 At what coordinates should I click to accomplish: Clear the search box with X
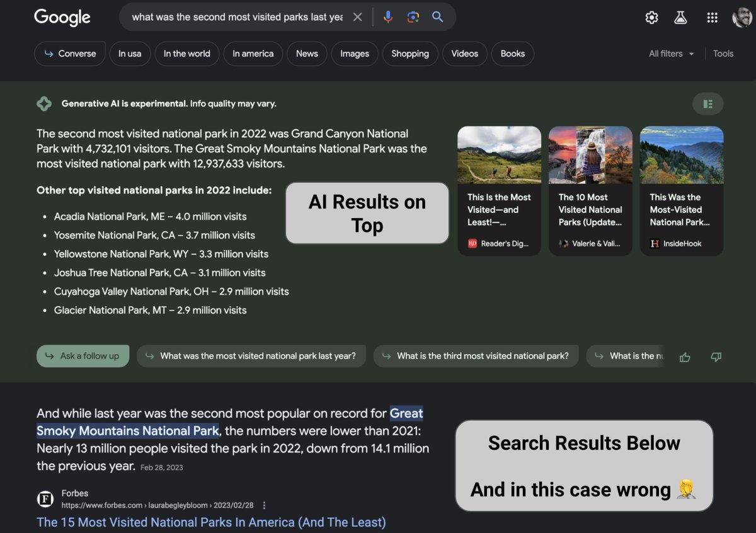(357, 17)
